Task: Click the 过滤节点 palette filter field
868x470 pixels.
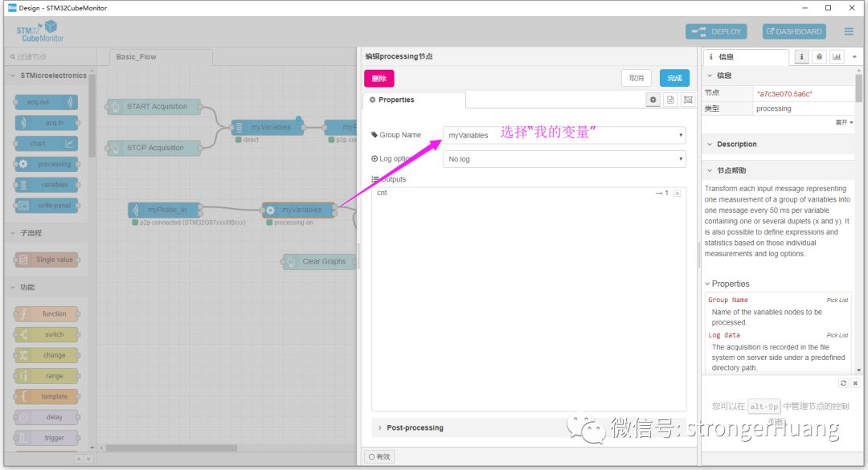Action: pos(51,56)
